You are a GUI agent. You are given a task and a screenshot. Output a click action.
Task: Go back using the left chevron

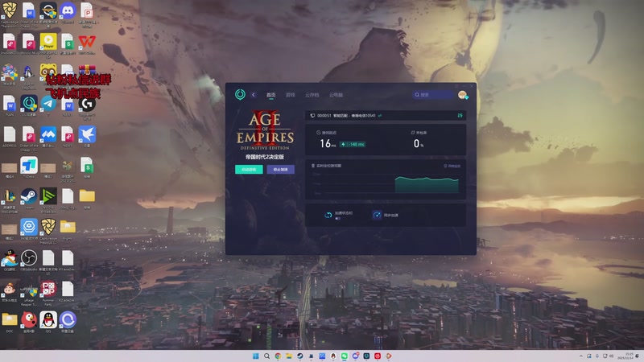coord(254,95)
